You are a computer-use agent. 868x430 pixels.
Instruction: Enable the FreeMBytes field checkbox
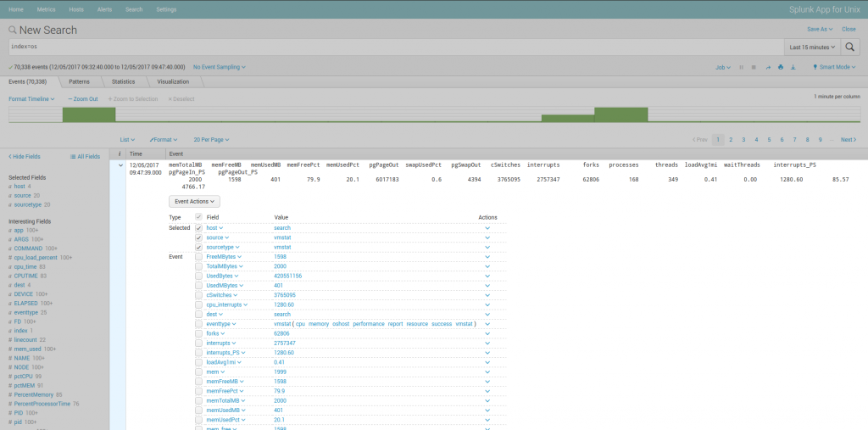pyautogui.click(x=198, y=256)
